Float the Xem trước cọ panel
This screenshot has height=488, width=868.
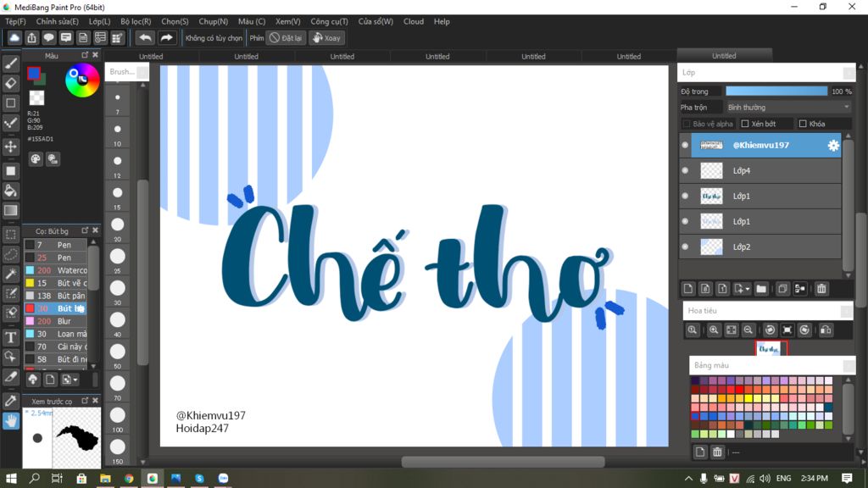(x=85, y=400)
